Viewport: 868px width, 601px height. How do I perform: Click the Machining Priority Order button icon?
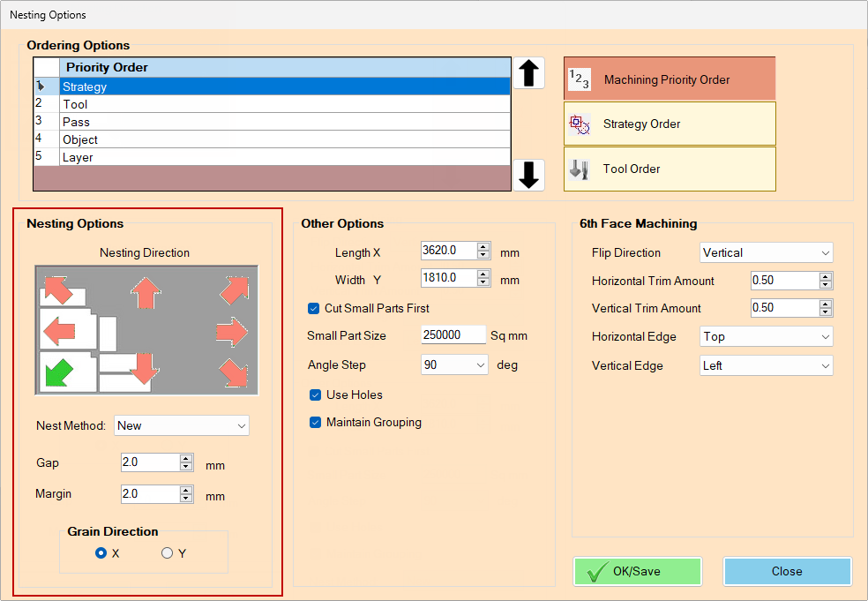tap(580, 79)
